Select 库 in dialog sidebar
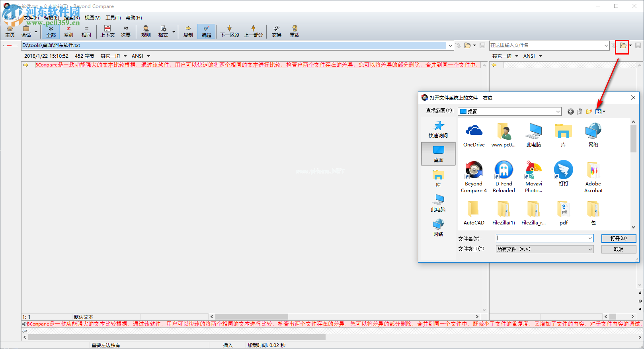This screenshot has width=644, height=349. click(438, 178)
